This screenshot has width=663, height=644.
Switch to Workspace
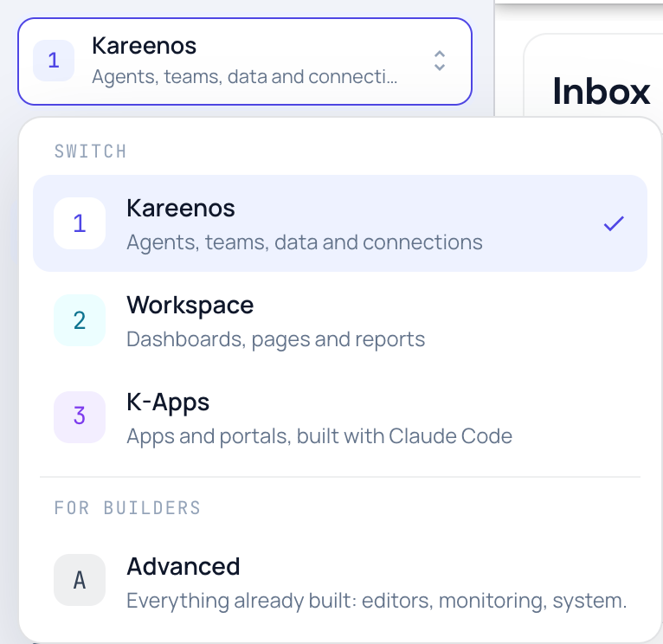pyautogui.click(x=340, y=320)
